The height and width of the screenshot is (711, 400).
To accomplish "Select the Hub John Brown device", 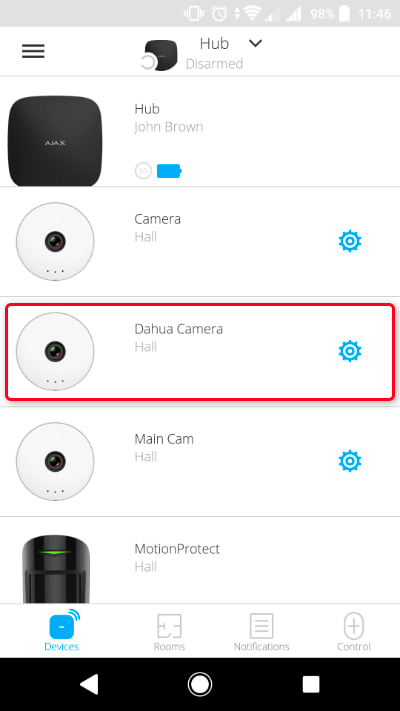I will [200, 131].
